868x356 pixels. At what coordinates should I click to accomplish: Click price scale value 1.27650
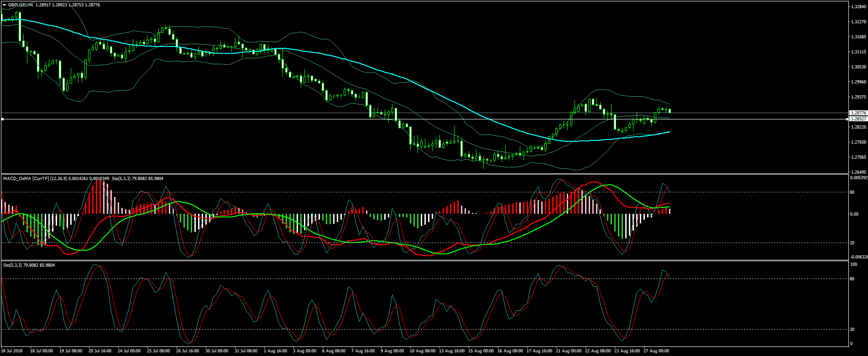pos(858,142)
